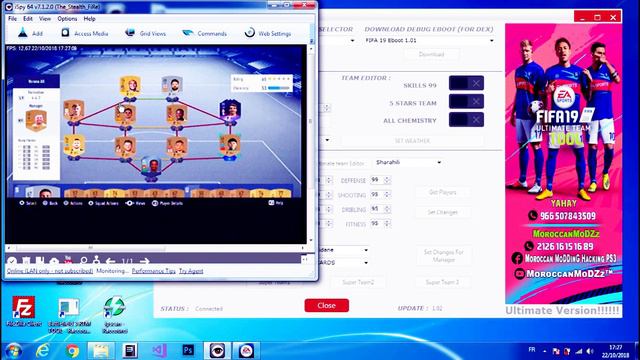The image size is (640, 360).
Task: Click the red Close button
Action: tap(327, 305)
